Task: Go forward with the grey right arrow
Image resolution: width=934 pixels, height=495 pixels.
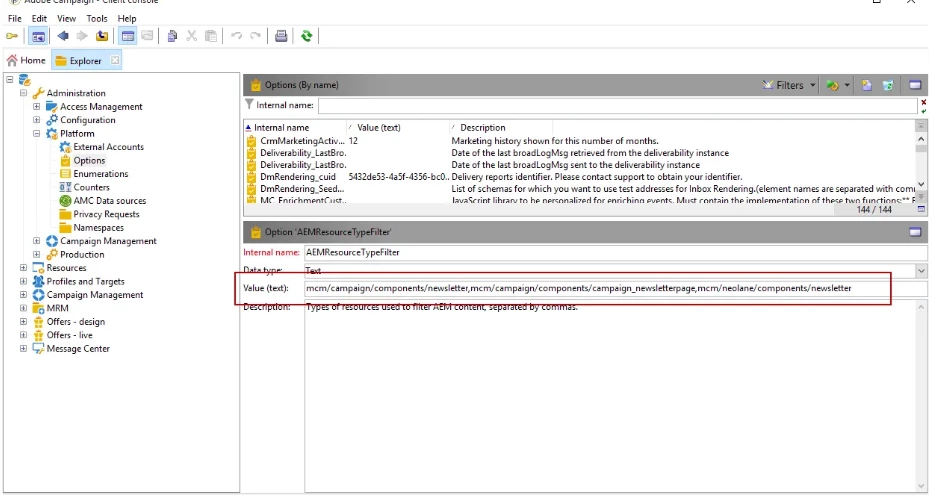Action: [x=82, y=36]
